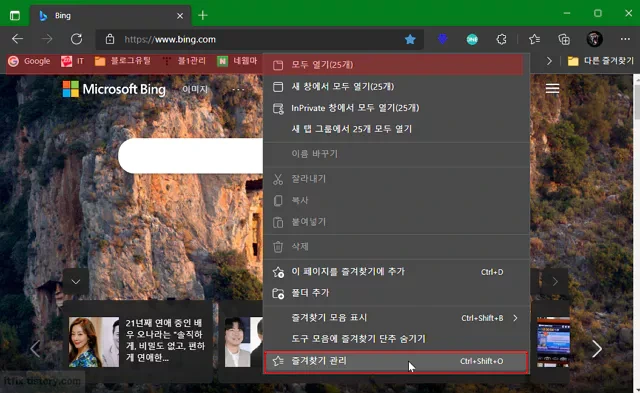This screenshot has height=393, width=640.
Task: Open the 네웹마 bookmark
Action: click(238, 61)
